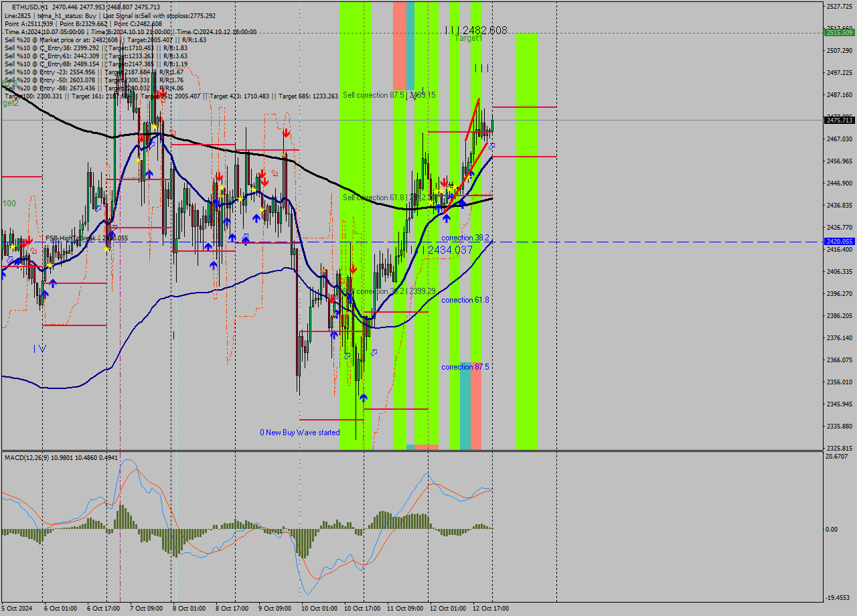Click the blue 'I V' wave label

point(40,348)
